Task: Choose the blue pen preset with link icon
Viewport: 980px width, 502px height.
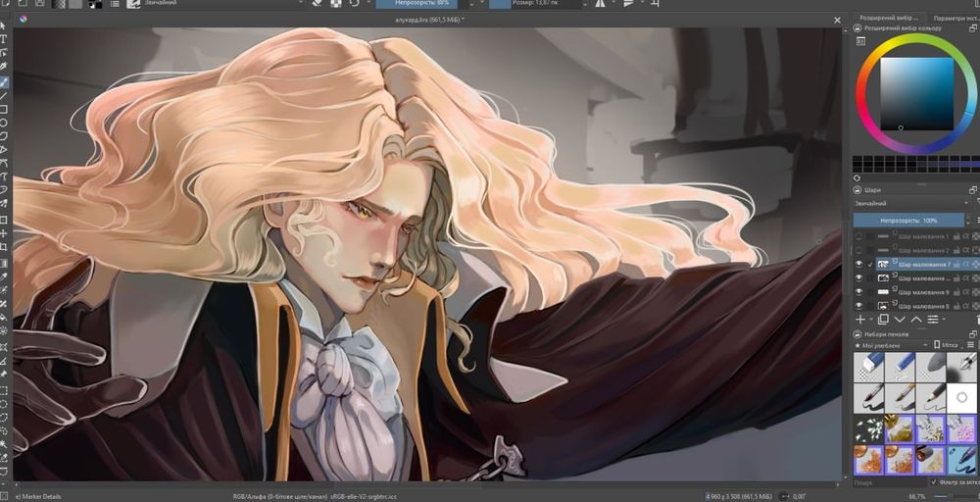Action: (x=962, y=460)
